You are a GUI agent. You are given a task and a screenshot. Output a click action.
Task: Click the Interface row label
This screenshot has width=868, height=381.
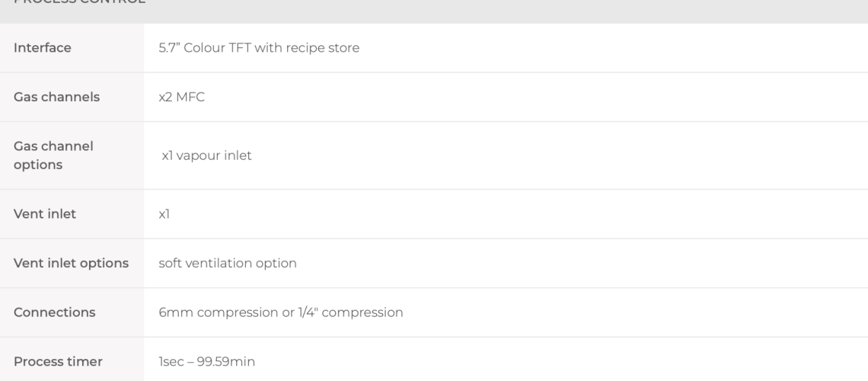point(42,47)
